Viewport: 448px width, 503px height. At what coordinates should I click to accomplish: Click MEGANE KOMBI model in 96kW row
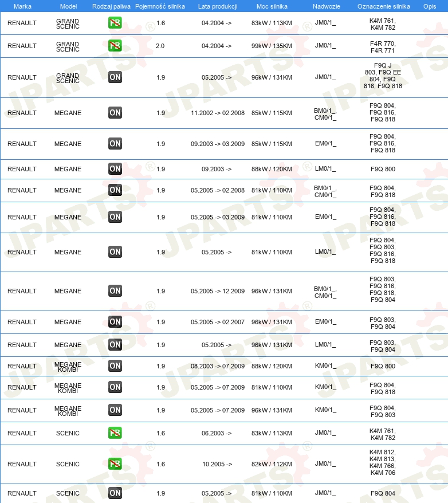click(68, 411)
